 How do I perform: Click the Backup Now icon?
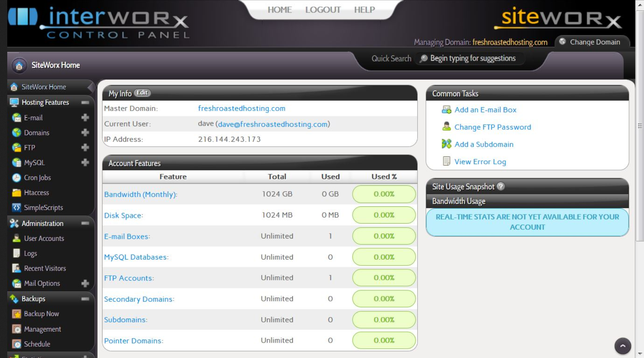[x=16, y=314]
